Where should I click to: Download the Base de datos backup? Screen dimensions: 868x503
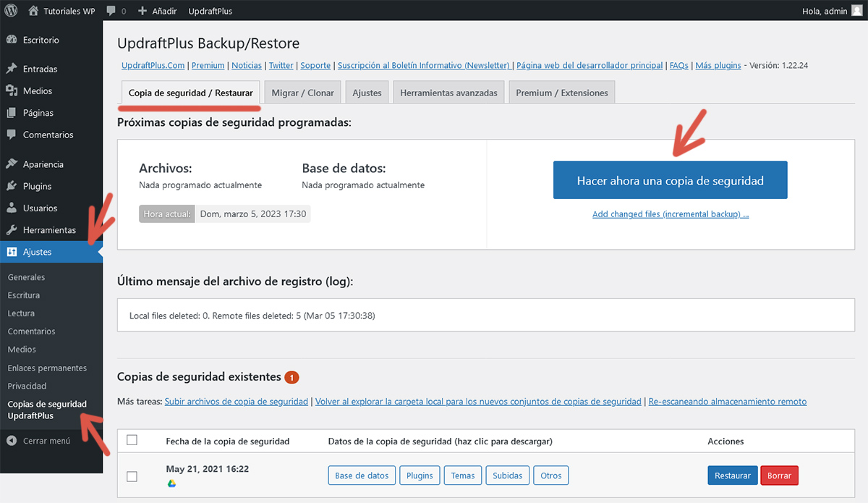click(x=362, y=475)
